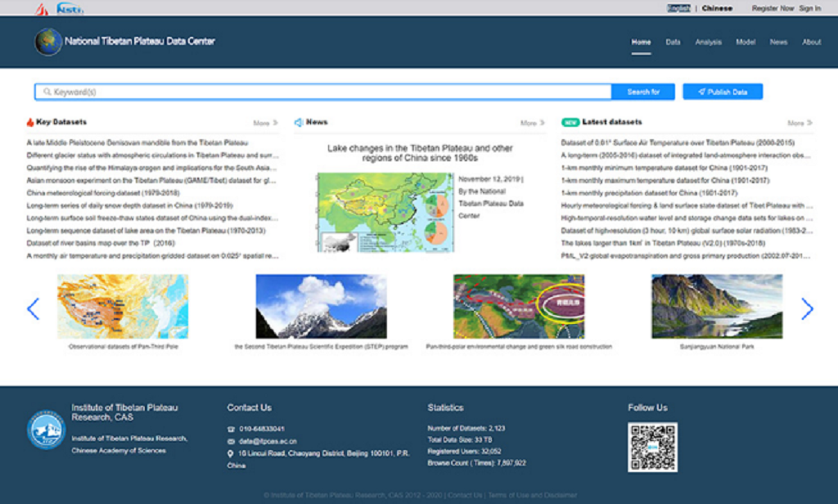Expand More in the Key Datasets section
This screenshot has width=838, height=504.
pyautogui.click(x=265, y=124)
